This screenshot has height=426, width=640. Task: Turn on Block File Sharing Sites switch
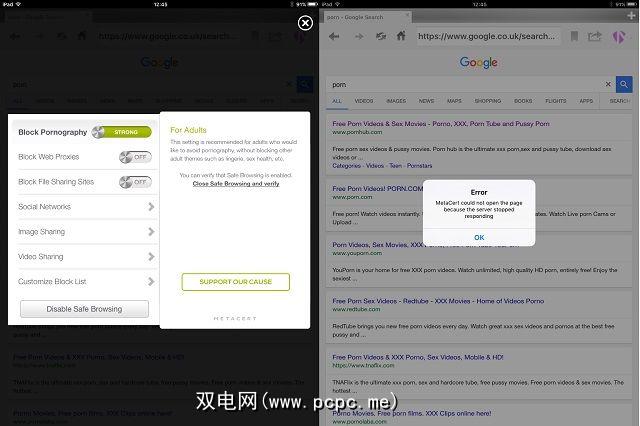tap(135, 182)
